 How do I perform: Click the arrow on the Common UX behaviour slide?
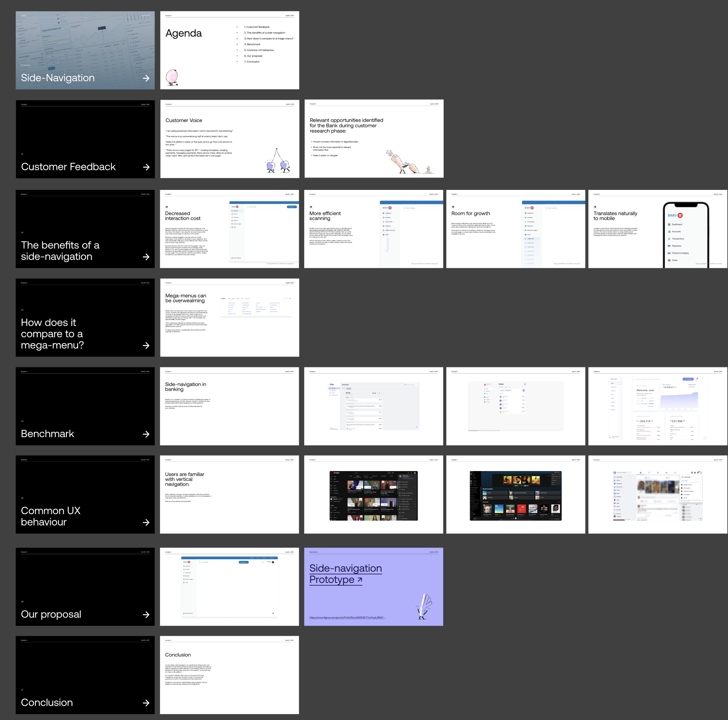click(146, 522)
